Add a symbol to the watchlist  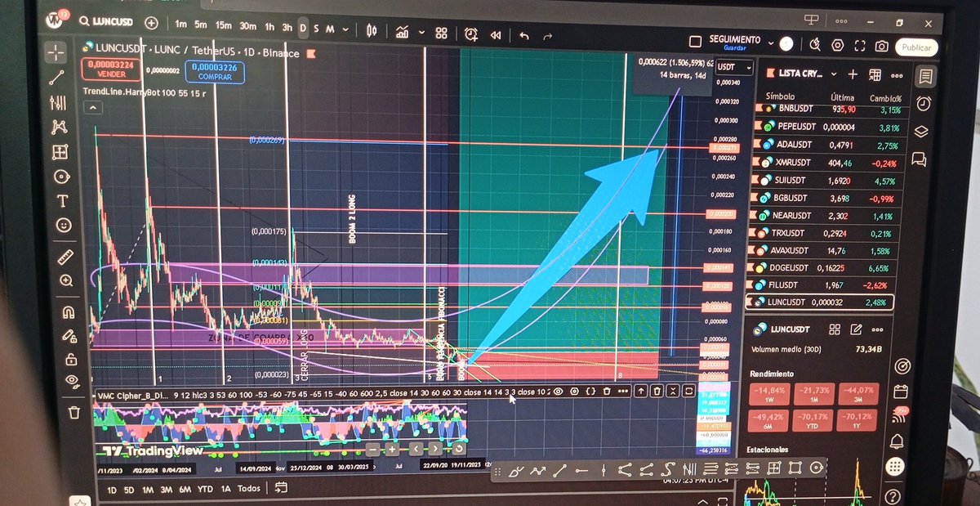(x=853, y=74)
